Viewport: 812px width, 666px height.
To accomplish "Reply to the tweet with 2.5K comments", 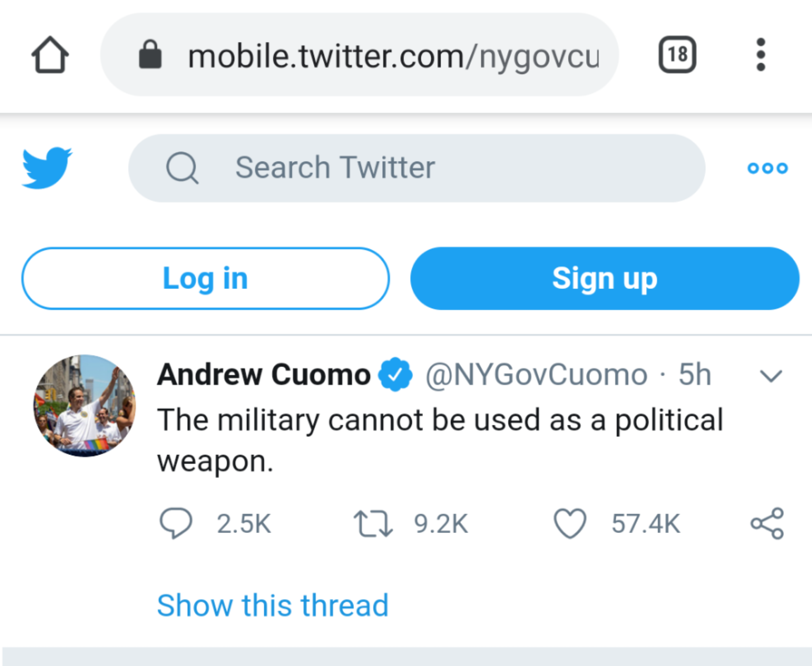I will pos(176,523).
